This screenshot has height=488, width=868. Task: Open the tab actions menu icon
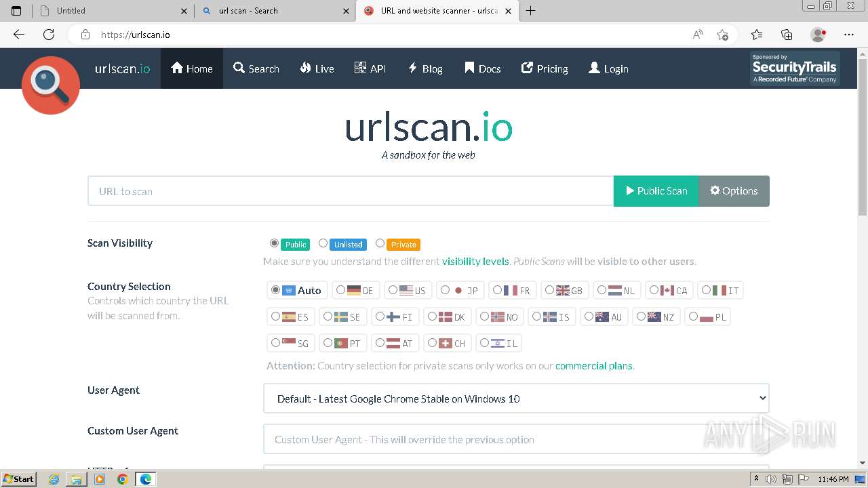pos(16,11)
